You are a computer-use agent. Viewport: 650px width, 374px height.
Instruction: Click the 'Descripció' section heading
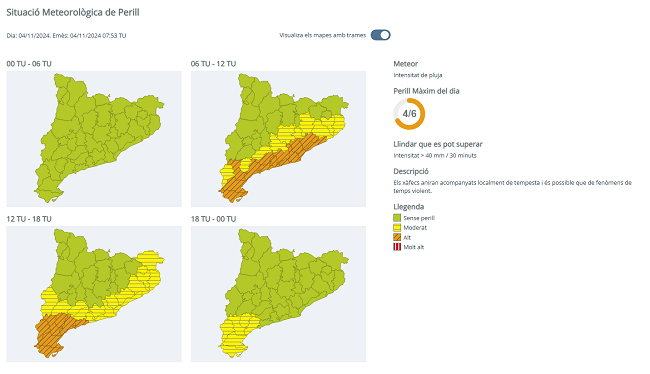[411, 171]
